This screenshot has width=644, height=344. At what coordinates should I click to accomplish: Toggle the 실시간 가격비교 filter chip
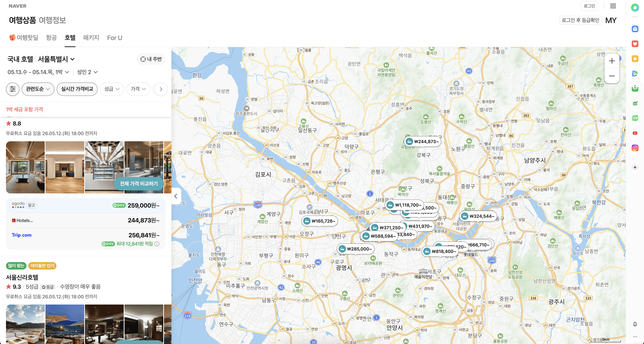point(77,89)
